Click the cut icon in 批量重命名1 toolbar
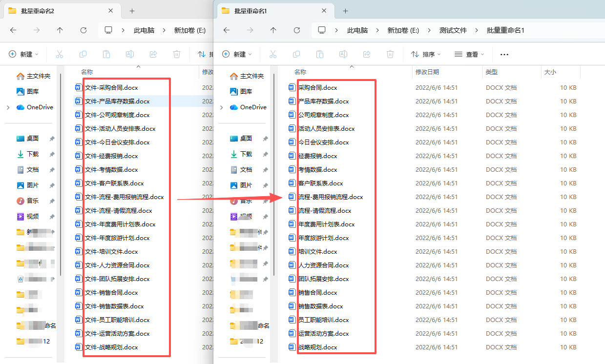Viewport: 605px width, 364px height. click(273, 54)
